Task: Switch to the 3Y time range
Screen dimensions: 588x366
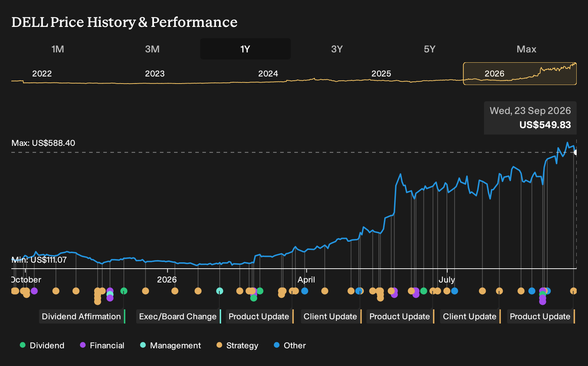Action: point(337,49)
